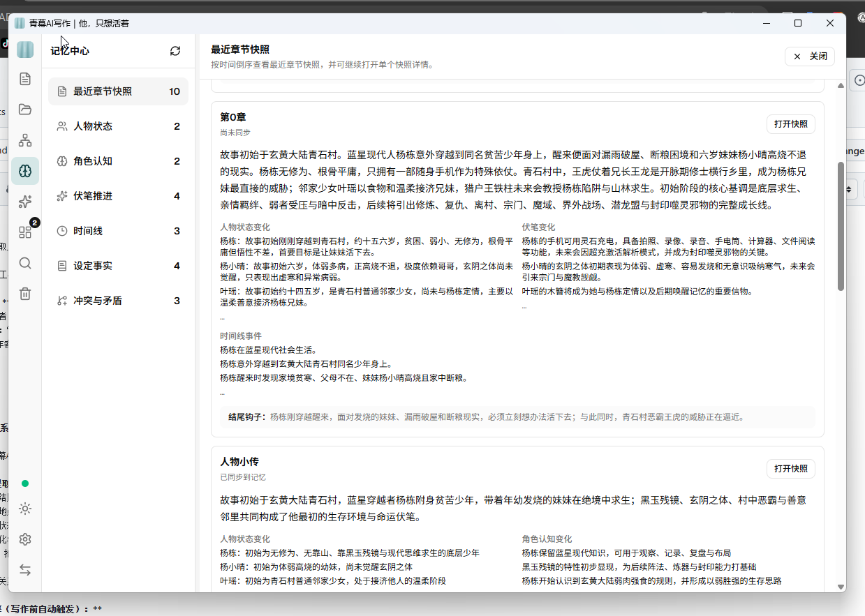The height and width of the screenshot is (616, 865).
Task: Click the 人物小传 card title
Action: (x=239, y=462)
